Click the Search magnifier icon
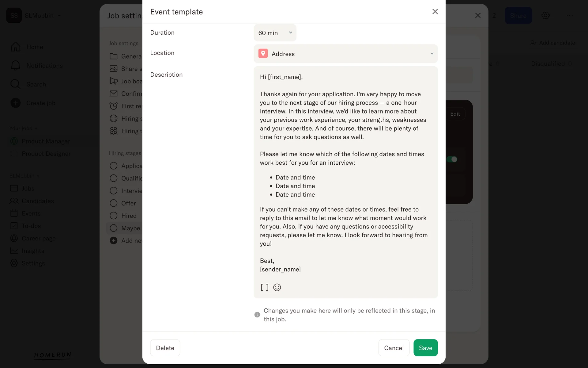The width and height of the screenshot is (588, 368). tap(15, 84)
